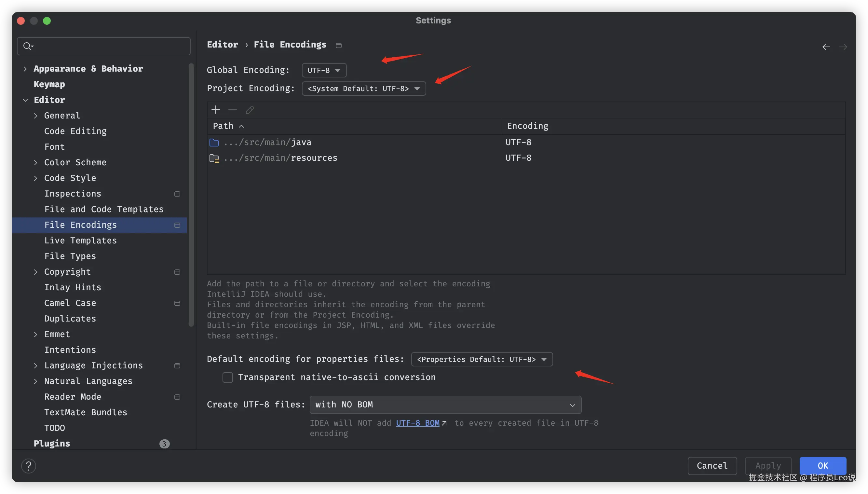Click the add path plus icon

tap(216, 110)
